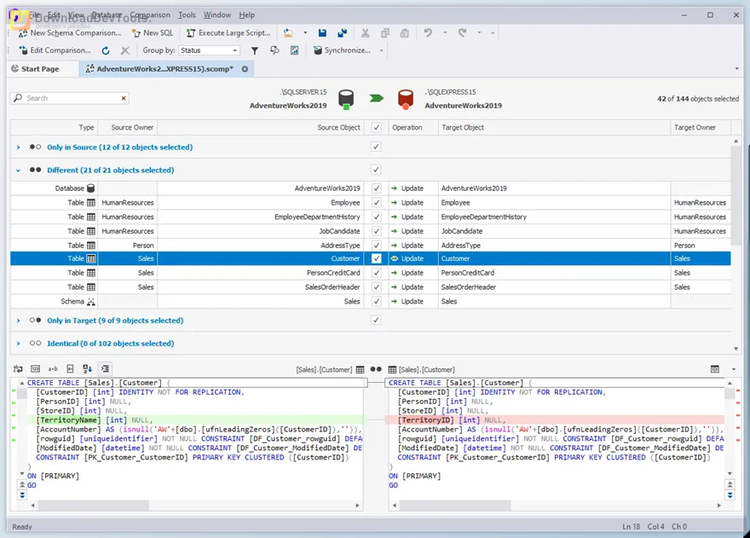
Task: Open the Tools menu
Action: click(187, 15)
